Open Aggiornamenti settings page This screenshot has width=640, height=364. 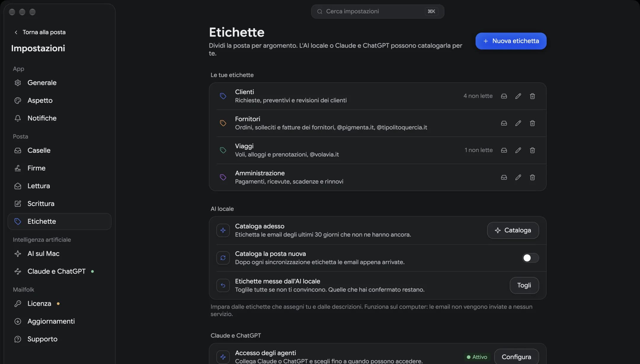59,321
